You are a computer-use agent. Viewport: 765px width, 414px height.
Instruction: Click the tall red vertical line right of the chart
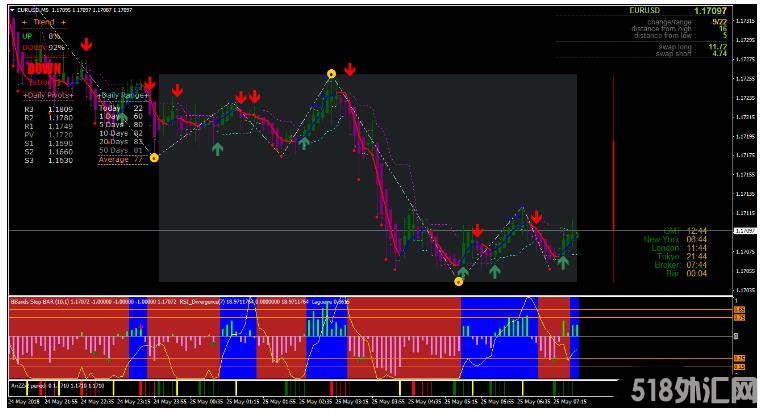coord(613,178)
